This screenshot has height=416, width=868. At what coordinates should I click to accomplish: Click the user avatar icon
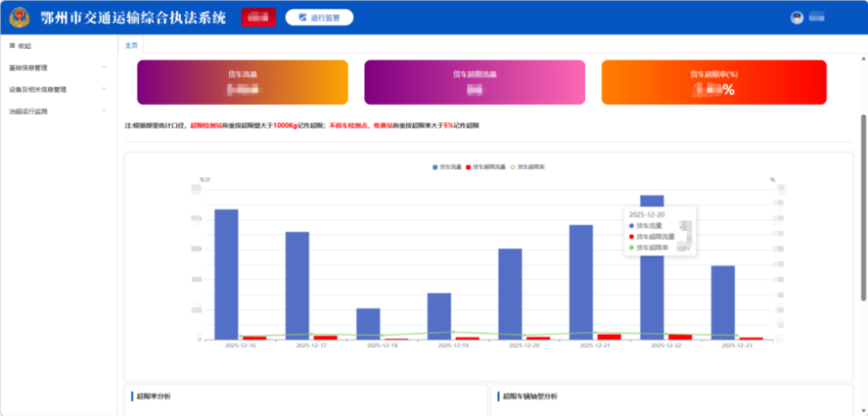pyautogui.click(x=797, y=17)
